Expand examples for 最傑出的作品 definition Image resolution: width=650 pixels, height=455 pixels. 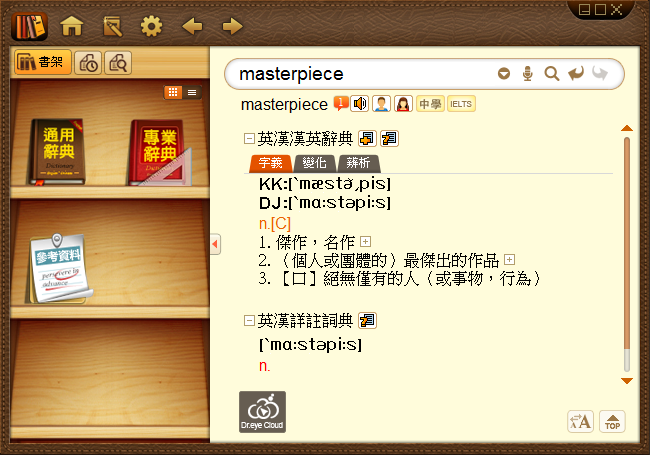[509, 259]
